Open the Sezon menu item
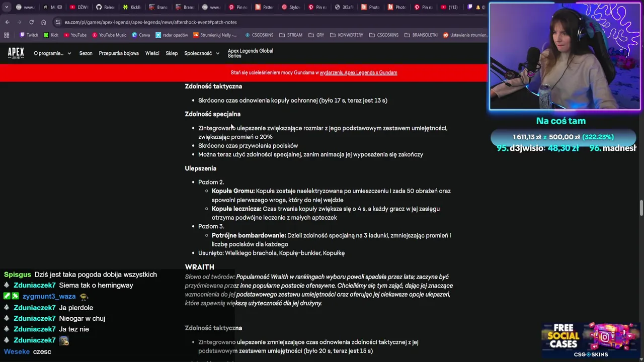 [x=86, y=53]
